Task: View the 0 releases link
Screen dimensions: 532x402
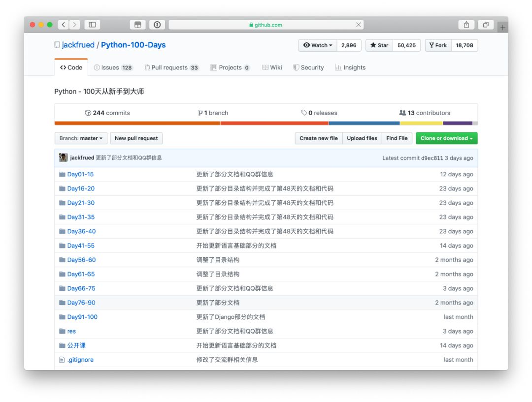Action: click(319, 113)
